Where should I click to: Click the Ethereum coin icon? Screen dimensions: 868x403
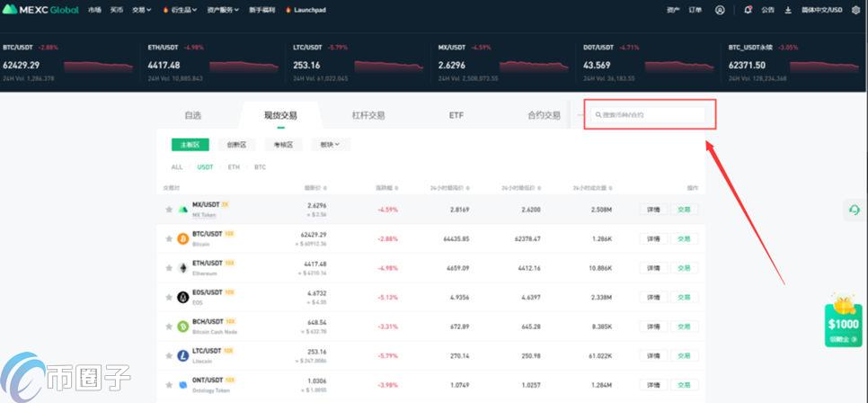(182, 268)
